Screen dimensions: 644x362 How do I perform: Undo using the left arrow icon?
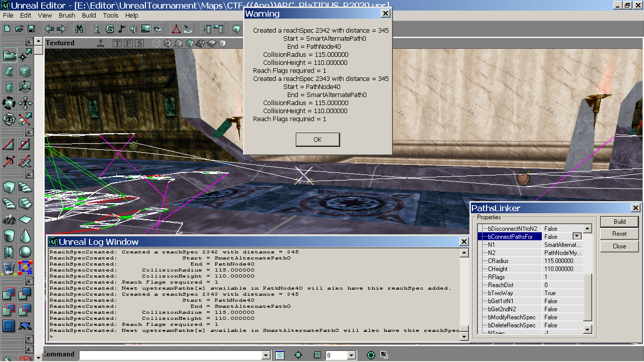tap(49, 29)
